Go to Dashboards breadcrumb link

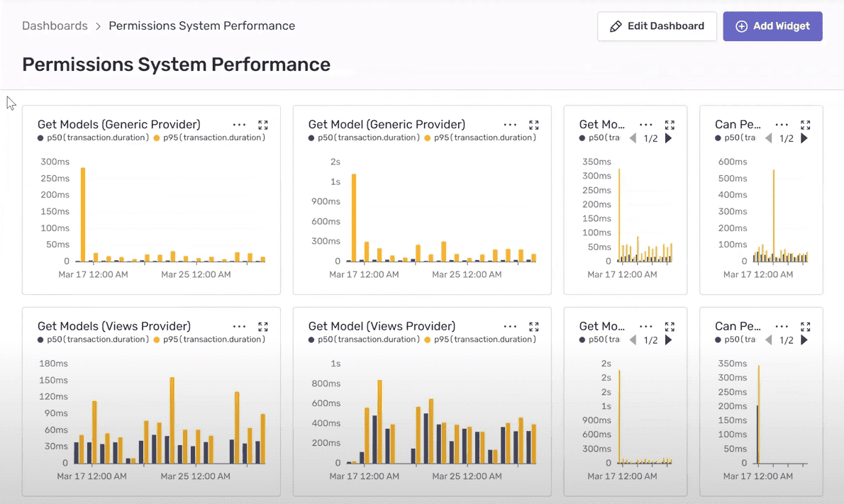click(x=55, y=26)
